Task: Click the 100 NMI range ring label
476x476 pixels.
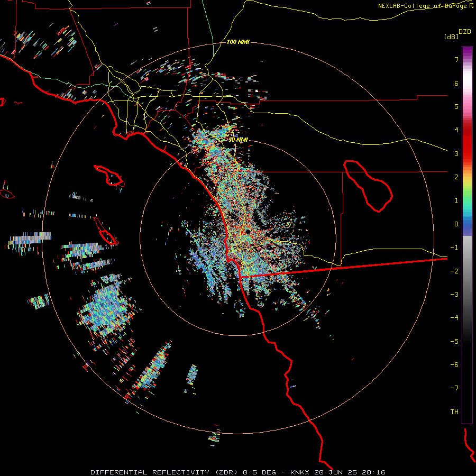Action: click(x=238, y=42)
